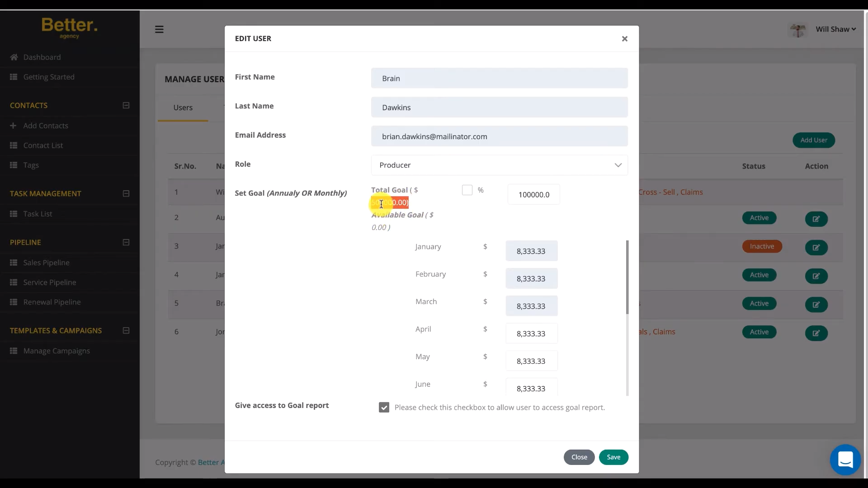868x488 pixels.
Task: Click the February goal amount field
Action: click(x=531, y=278)
